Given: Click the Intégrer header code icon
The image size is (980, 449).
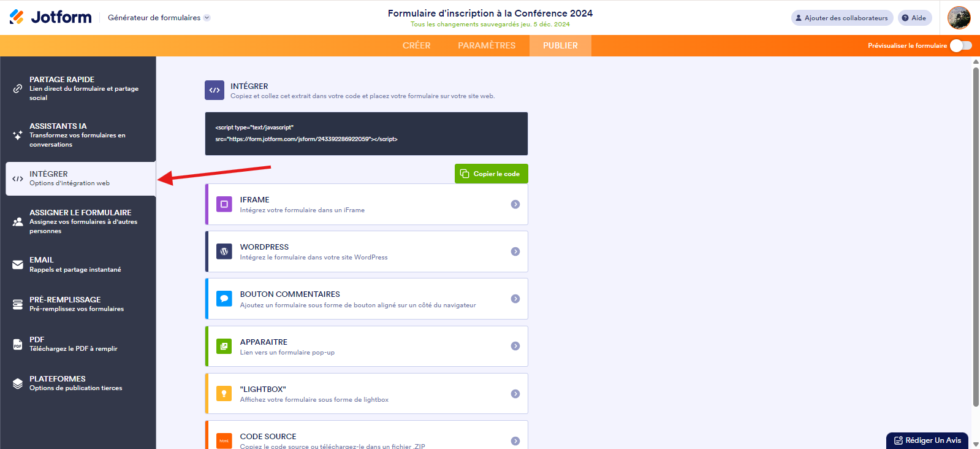Looking at the screenshot, I should (x=215, y=90).
